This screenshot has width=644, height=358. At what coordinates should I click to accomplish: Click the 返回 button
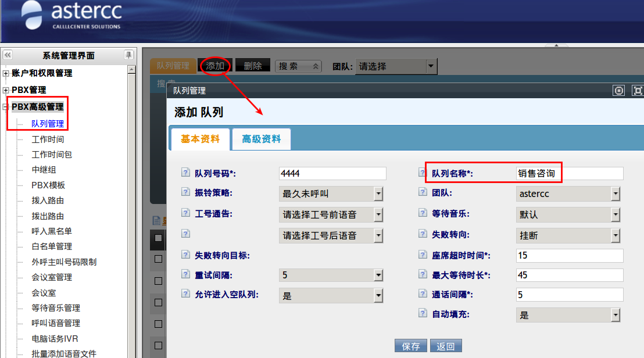pos(446,346)
